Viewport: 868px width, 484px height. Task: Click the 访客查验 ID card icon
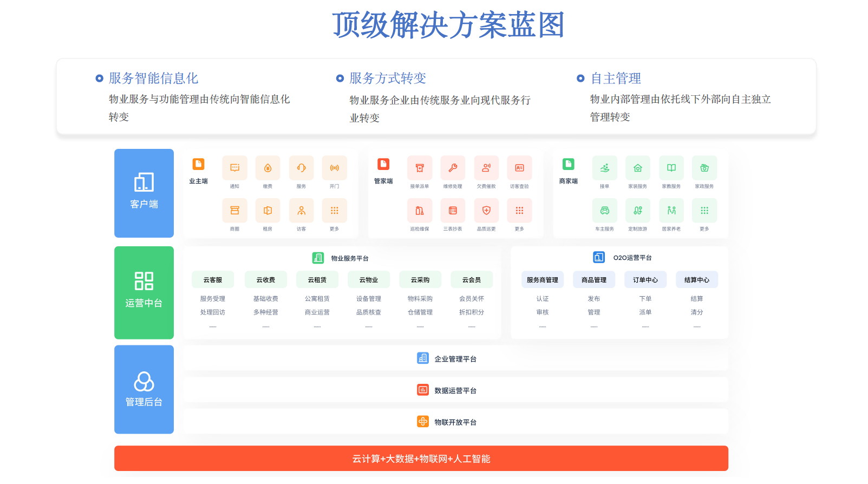pyautogui.click(x=519, y=168)
